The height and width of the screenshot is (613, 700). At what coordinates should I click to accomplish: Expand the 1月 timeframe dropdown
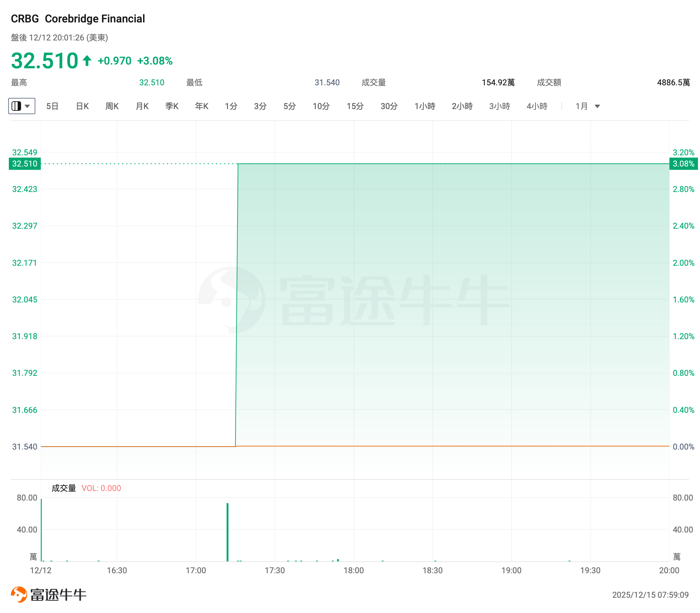[587, 106]
